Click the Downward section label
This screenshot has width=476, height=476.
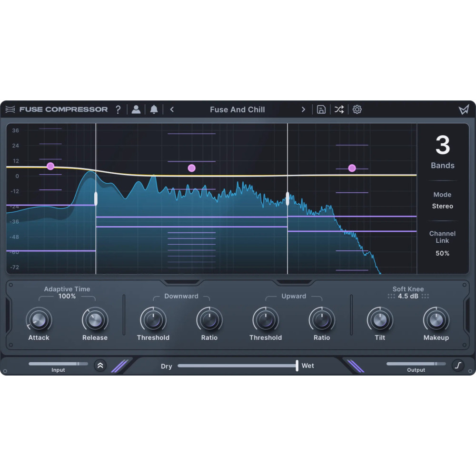(181, 296)
